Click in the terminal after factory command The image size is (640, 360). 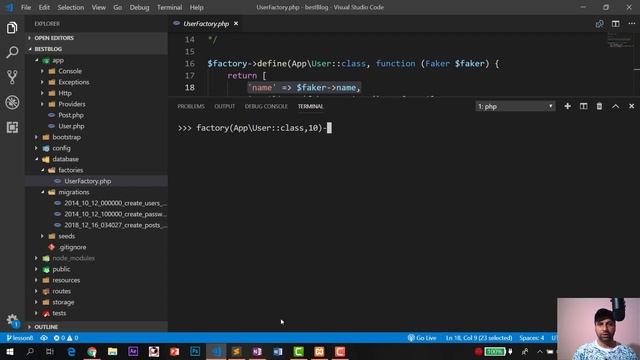coord(329,128)
